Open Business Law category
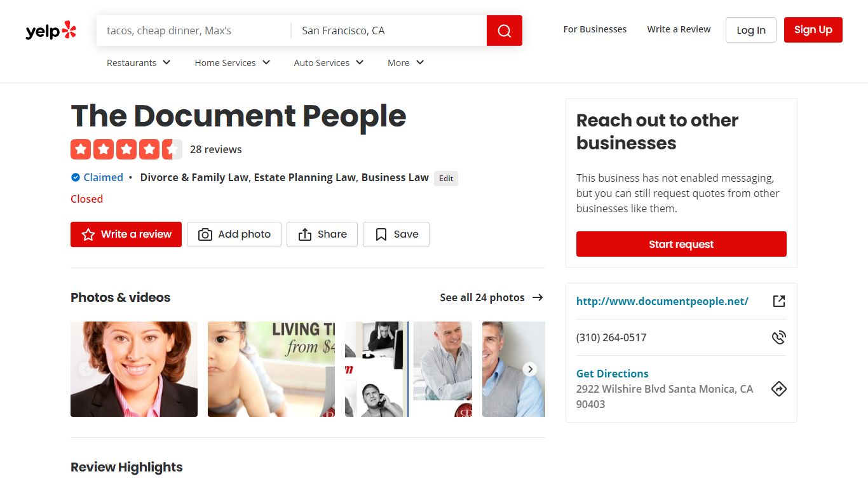 [395, 177]
